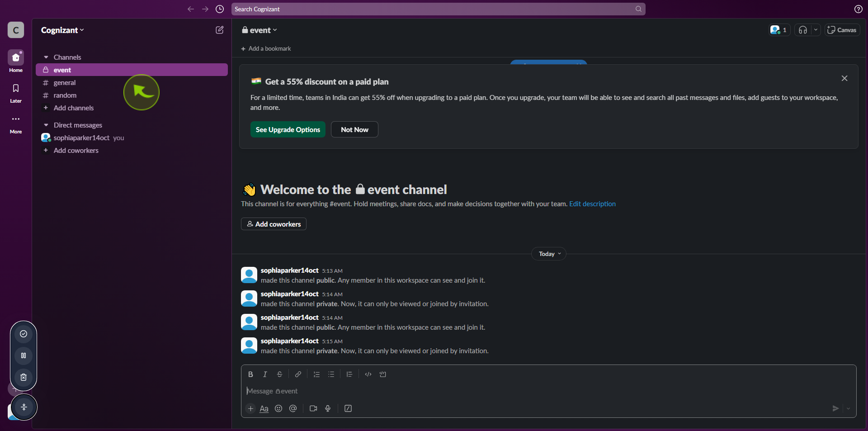Toggle inline code formatting
The height and width of the screenshot is (431, 868).
368,374
